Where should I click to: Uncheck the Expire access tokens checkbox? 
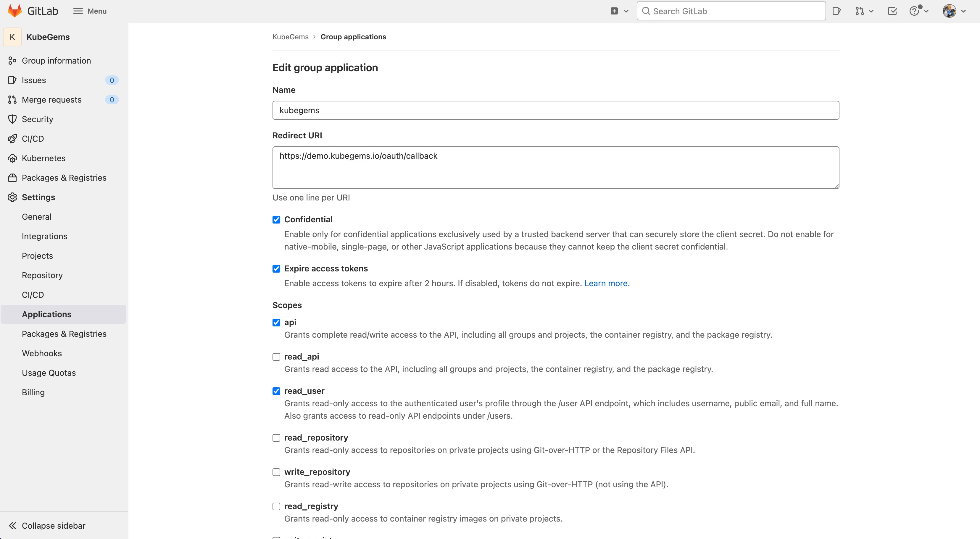tap(276, 269)
